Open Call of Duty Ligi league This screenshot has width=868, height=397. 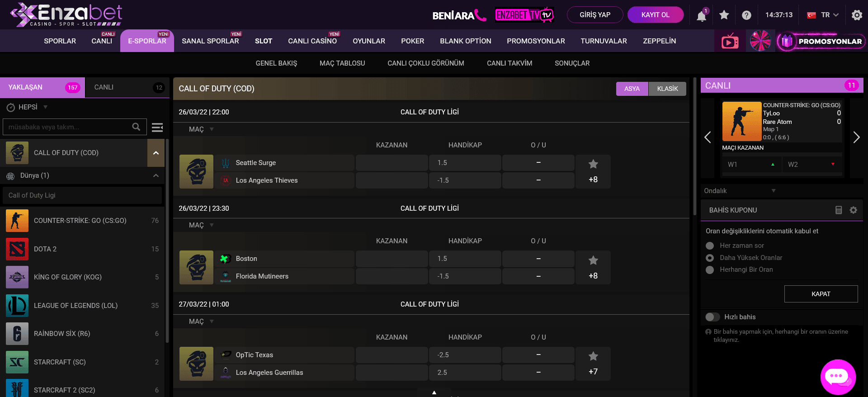click(82, 195)
